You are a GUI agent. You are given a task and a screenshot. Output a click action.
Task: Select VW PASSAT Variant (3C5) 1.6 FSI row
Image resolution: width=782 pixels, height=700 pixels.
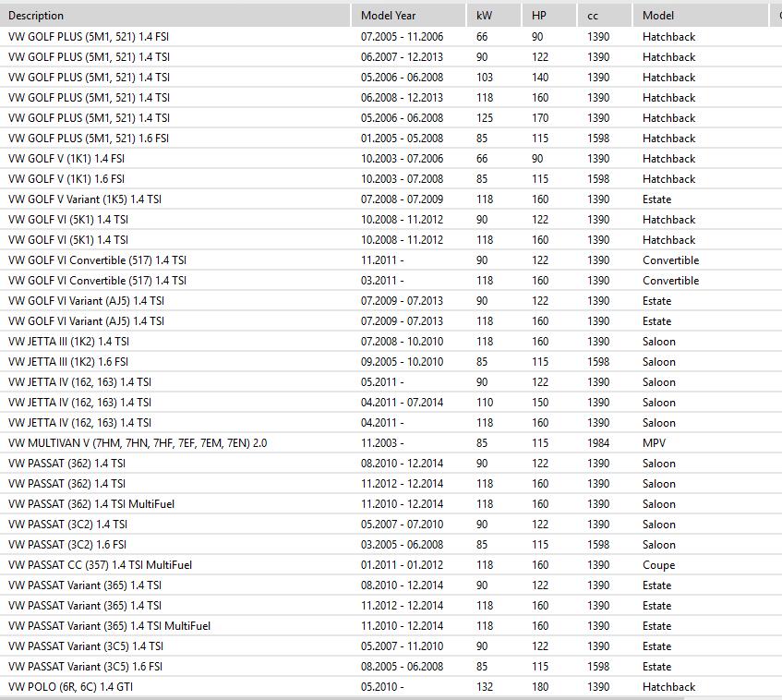85,667
